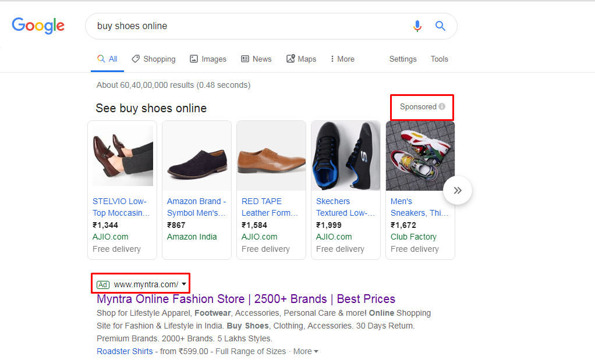Click the www.myntra.com/ ad URL
Viewport: 595px width, 364px height.
pyautogui.click(x=146, y=284)
